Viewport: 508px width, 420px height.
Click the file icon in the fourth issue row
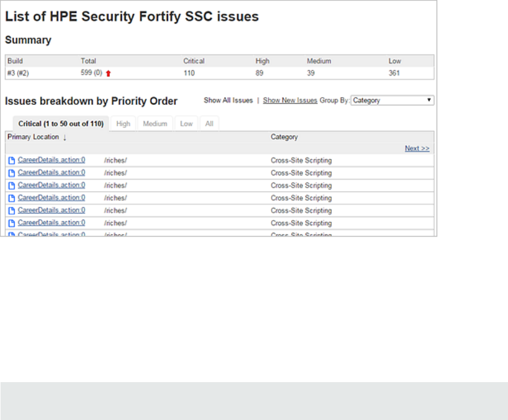click(12, 198)
